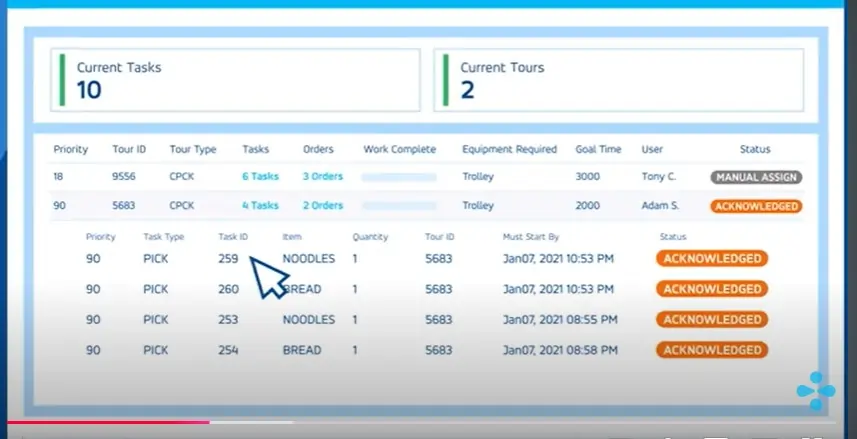Screen dimensions: 857x439
Task: Select CPCK tour type for tour 9556
Action: tap(181, 177)
